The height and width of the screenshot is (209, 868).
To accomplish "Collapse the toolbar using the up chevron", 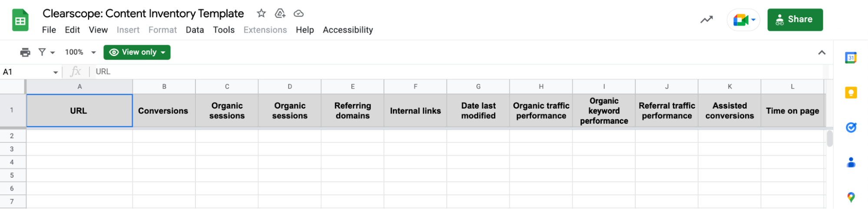I will tap(822, 53).
